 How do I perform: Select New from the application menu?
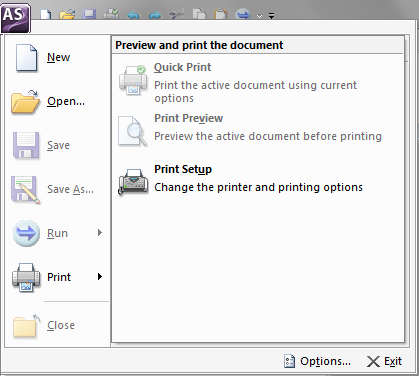coord(58,57)
